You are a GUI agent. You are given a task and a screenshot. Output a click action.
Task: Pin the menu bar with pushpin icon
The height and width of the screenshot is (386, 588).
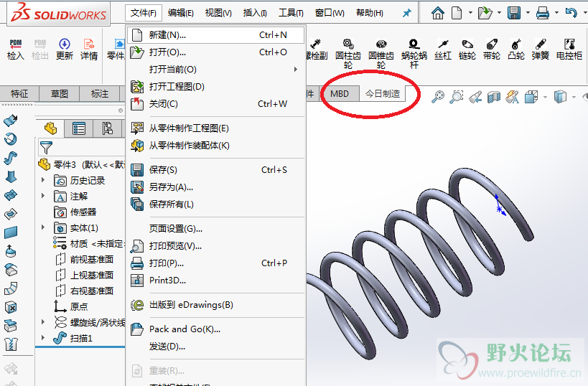click(x=406, y=14)
